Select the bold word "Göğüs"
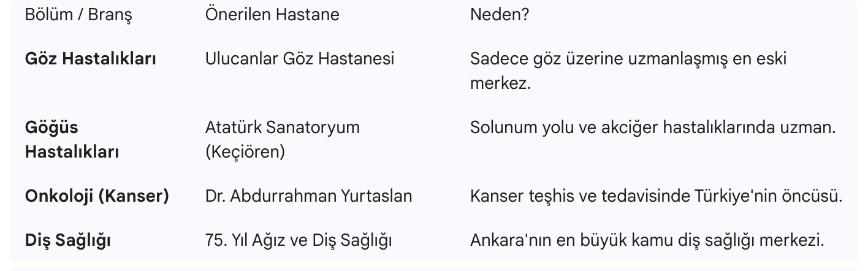 51,128
